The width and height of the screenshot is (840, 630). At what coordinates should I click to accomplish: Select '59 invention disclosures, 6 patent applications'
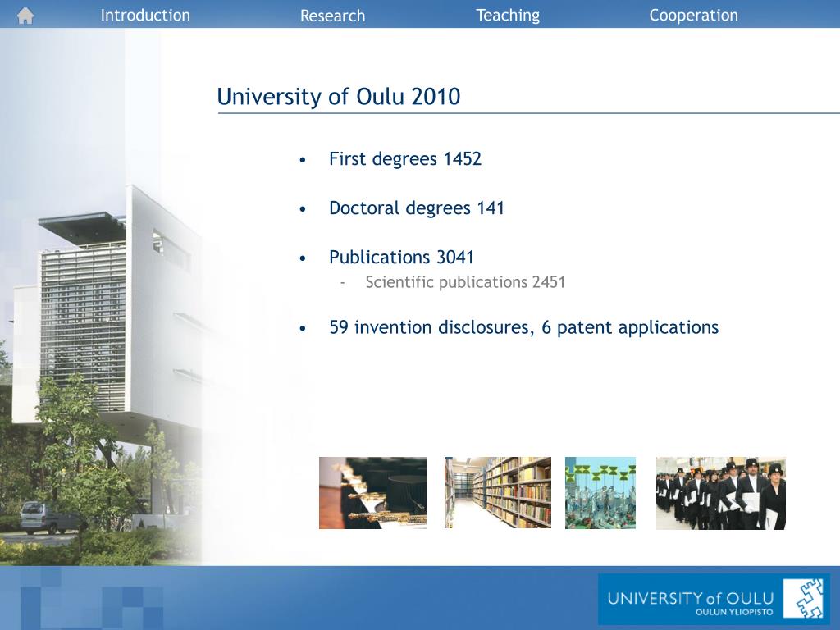pos(524,327)
